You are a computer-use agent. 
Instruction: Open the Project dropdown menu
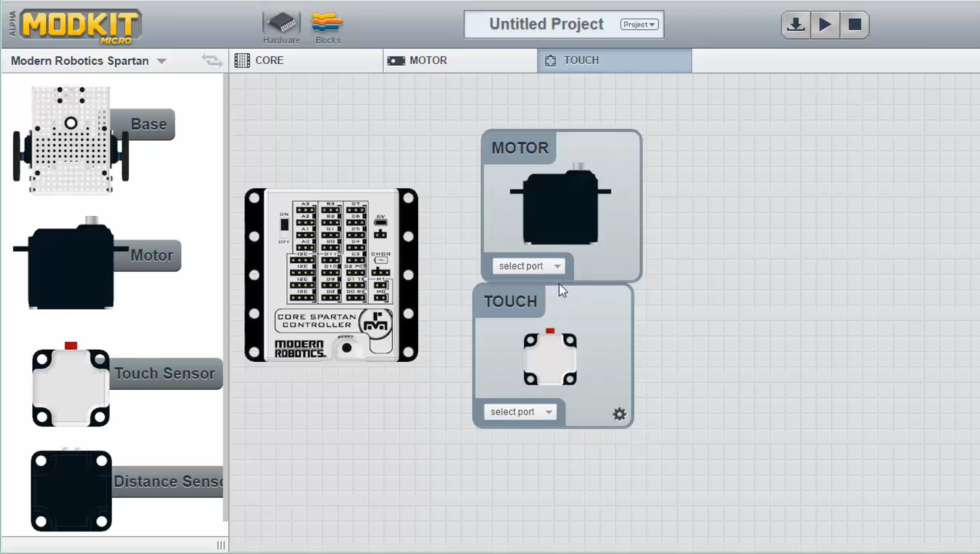click(x=639, y=24)
